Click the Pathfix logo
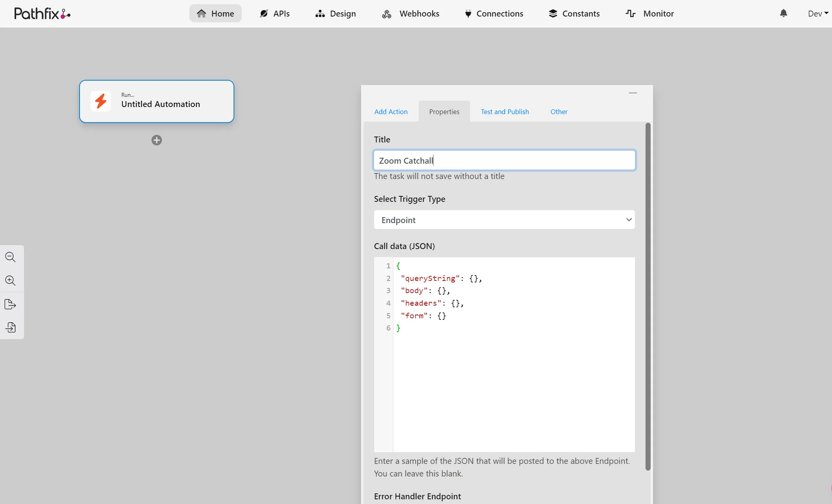The width and height of the screenshot is (832, 504). (42, 14)
